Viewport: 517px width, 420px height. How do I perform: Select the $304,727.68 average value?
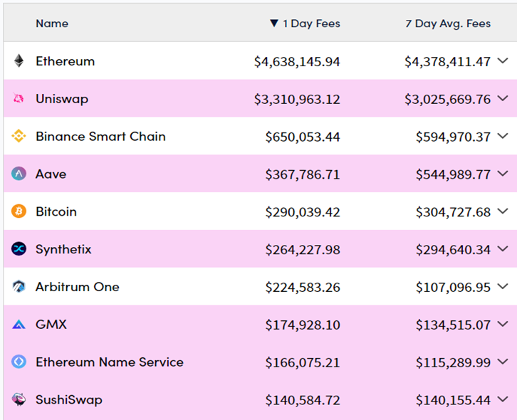click(453, 212)
